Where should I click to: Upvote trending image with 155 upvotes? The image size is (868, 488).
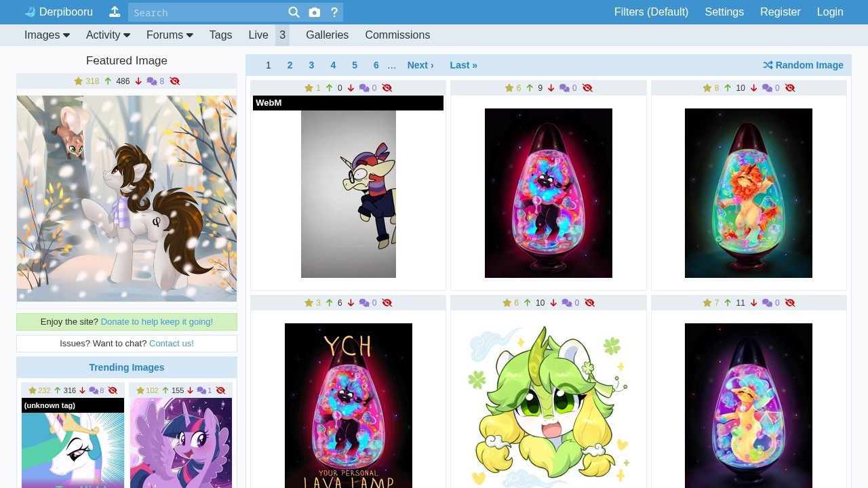[165, 390]
